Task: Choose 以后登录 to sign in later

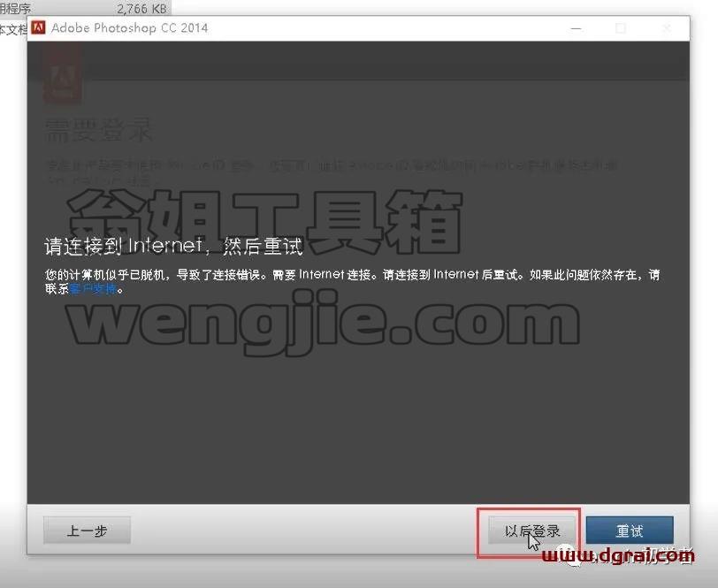Action: [531, 531]
